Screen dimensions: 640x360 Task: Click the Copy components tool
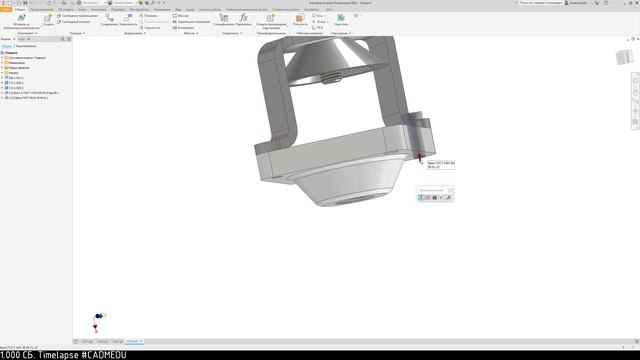[x=184, y=28]
